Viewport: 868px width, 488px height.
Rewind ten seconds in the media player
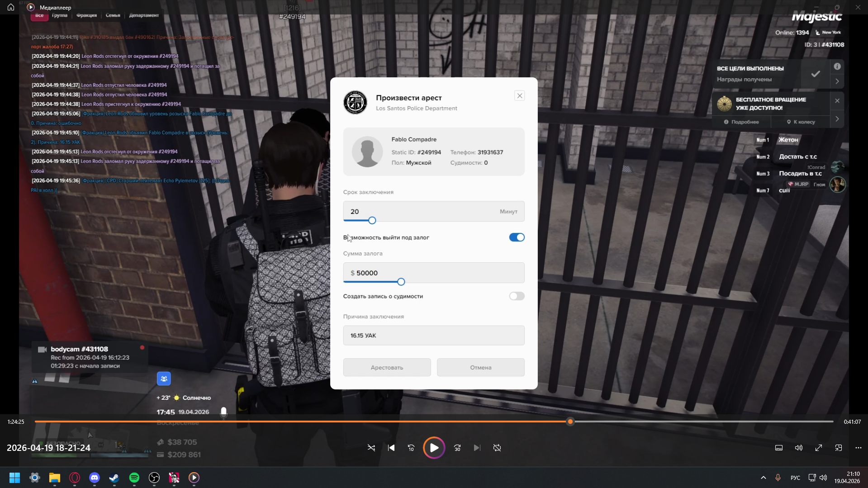411,448
